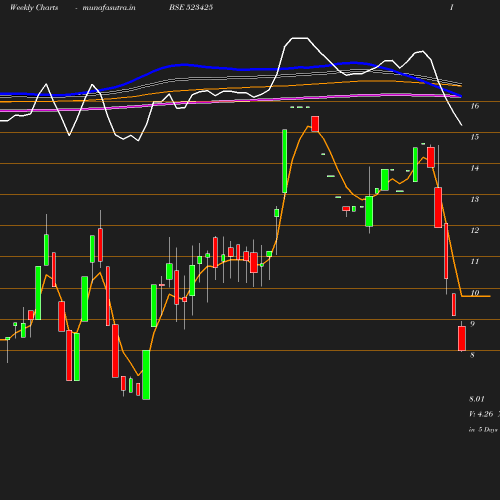The image size is (500, 500).
Task: Click the price axis label 12
Action: (475, 230)
